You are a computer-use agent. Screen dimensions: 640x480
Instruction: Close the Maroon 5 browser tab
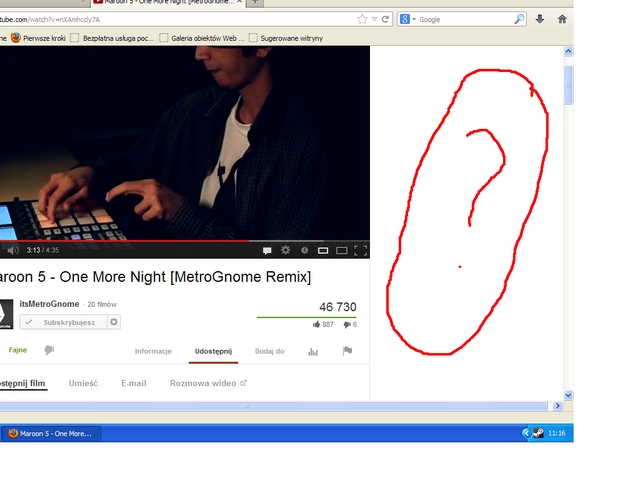(239, 2)
